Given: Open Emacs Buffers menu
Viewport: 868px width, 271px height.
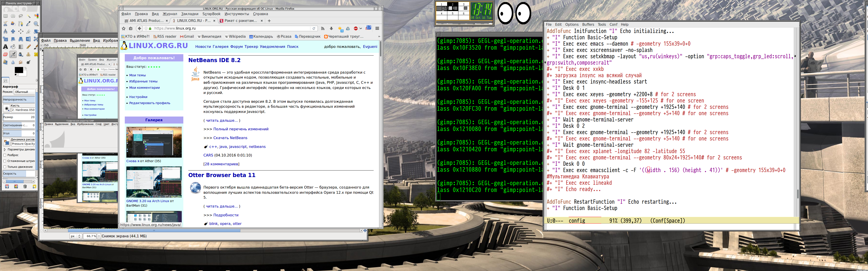Looking at the screenshot, I should point(588,25).
